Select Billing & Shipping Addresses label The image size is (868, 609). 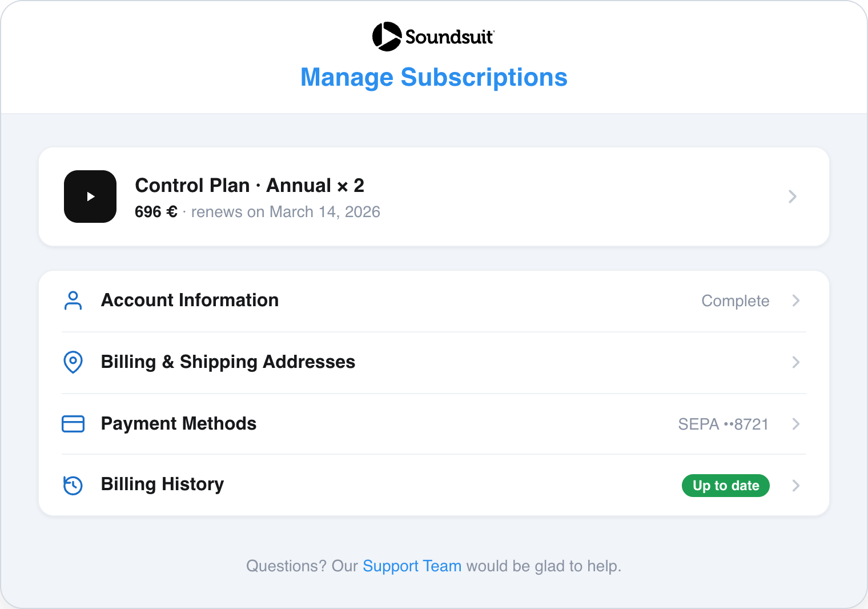(228, 362)
